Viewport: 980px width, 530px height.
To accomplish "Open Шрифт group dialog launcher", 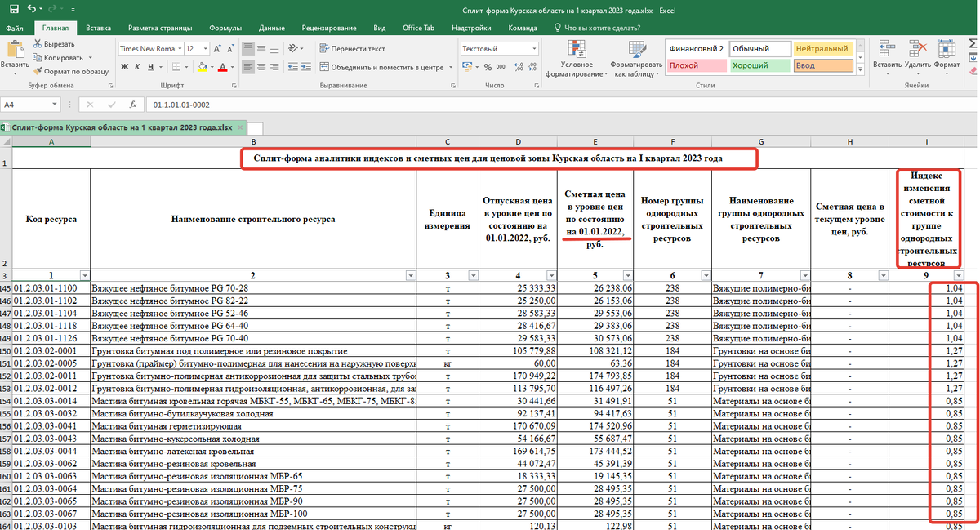I will tap(234, 85).
